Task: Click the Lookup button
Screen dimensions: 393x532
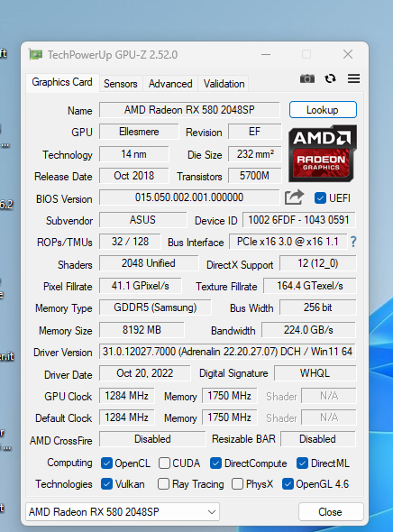Action: pyautogui.click(x=323, y=110)
